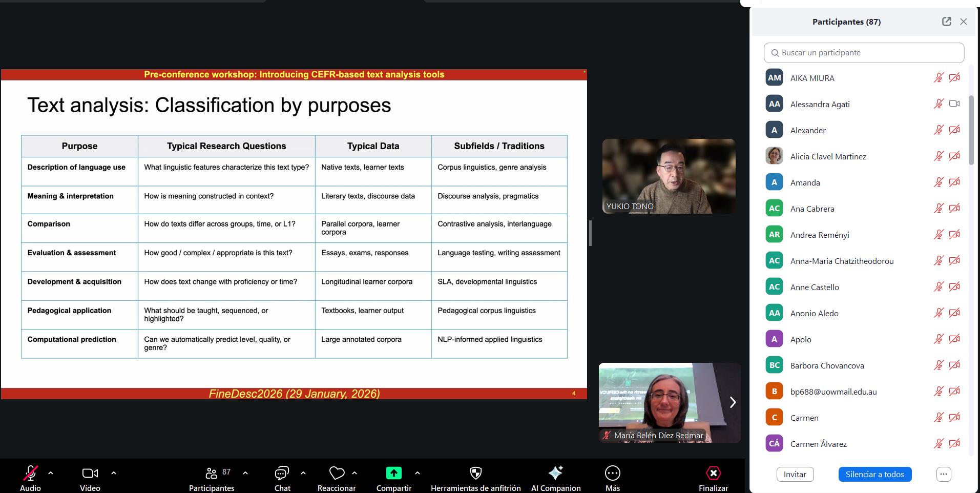Expand the Compartir options arrow

418,473
